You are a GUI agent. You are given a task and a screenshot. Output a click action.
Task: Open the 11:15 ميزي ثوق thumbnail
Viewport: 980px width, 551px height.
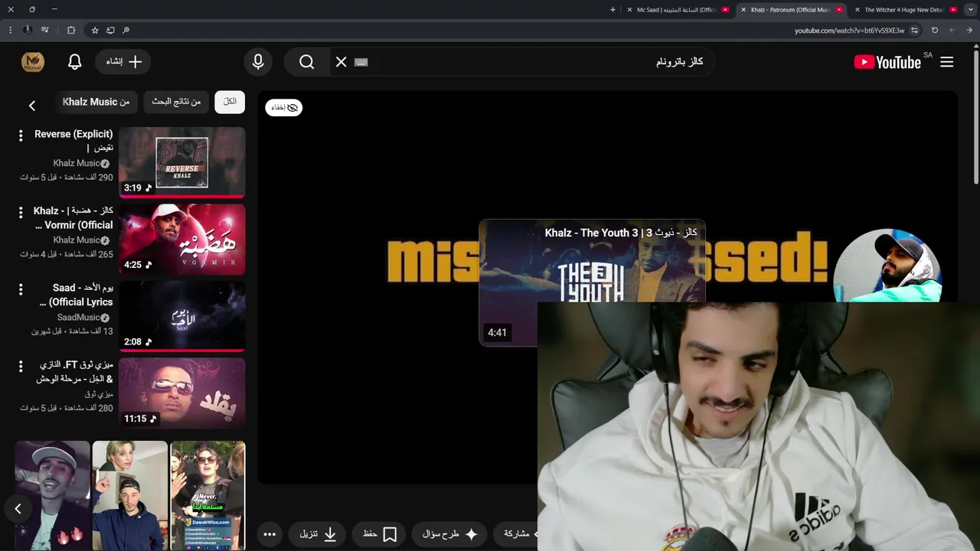tap(182, 393)
